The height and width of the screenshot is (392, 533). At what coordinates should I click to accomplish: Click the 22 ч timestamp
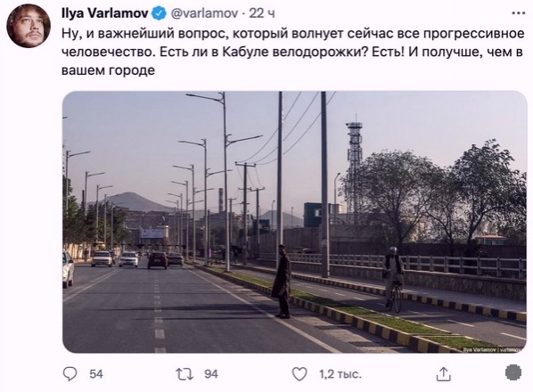(x=262, y=13)
